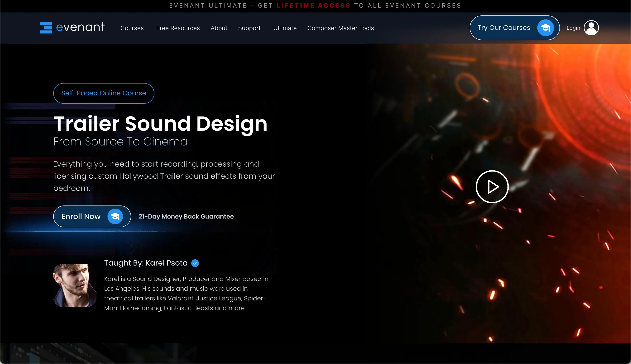Viewport: 631px width, 364px height.
Task: Click graduation cap icon in Try Our Courses
Action: click(x=545, y=28)
